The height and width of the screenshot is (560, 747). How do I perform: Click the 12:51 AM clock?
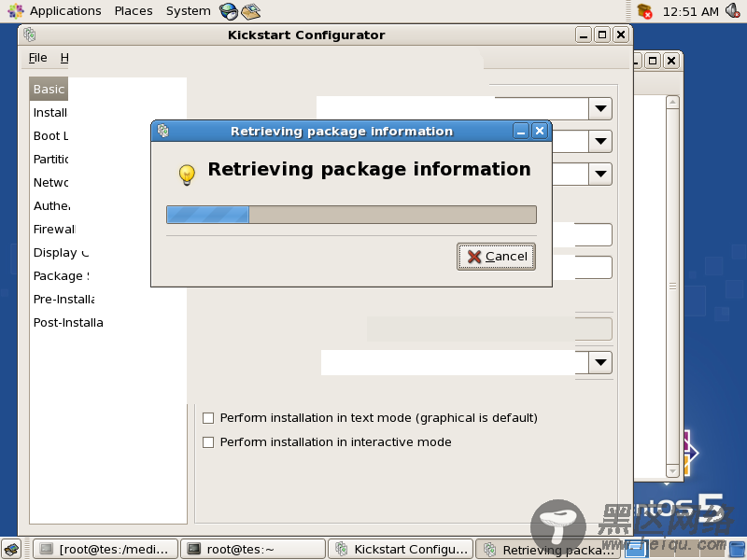[x=690, y=11]
